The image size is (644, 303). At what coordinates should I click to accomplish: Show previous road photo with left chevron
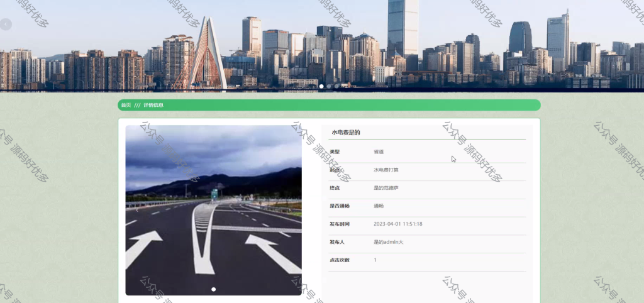click(x=137, y=210)
